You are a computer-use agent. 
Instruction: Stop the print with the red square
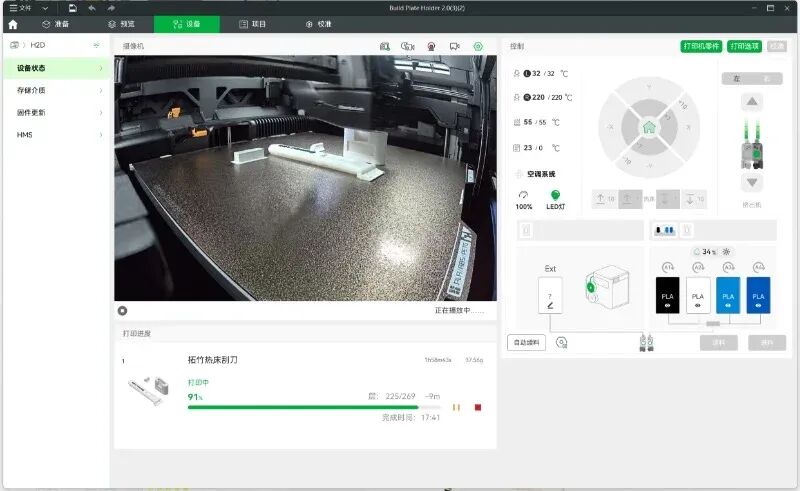tap(478, 407)
